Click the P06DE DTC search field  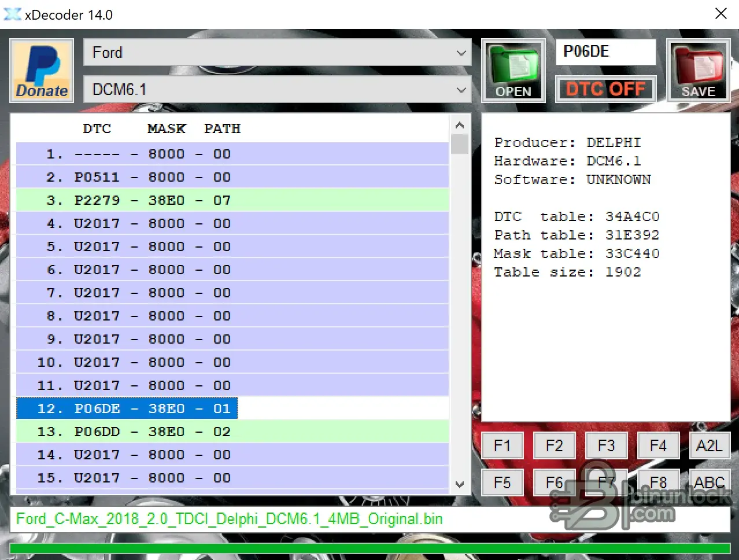605,52
